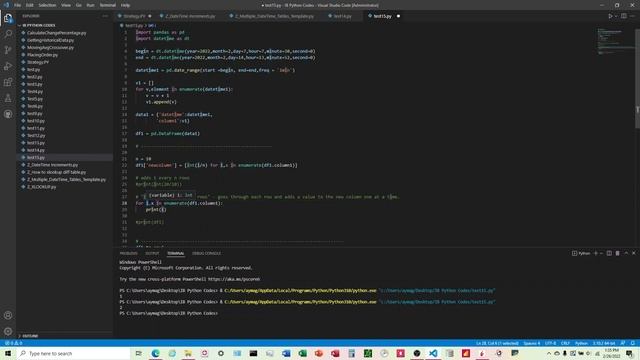
Task: Open the Search view in activity bar
Action: (x=8, y=34)
